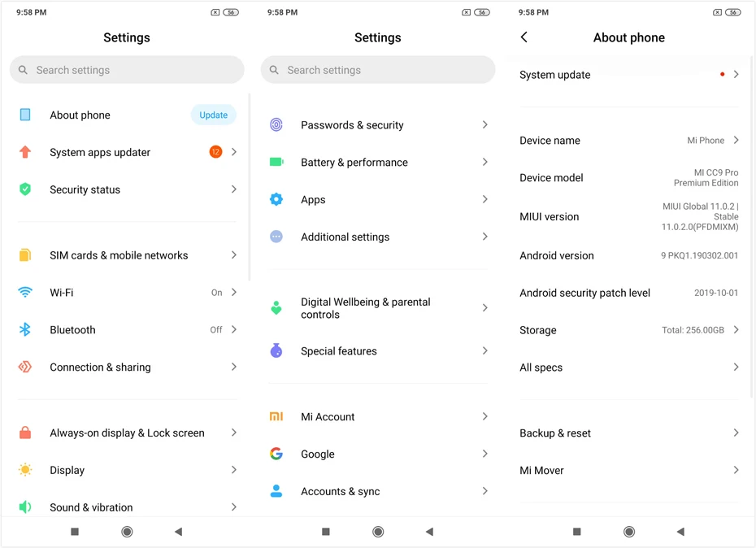Open Digital Wellbeing & parental controls

point(378,308)
